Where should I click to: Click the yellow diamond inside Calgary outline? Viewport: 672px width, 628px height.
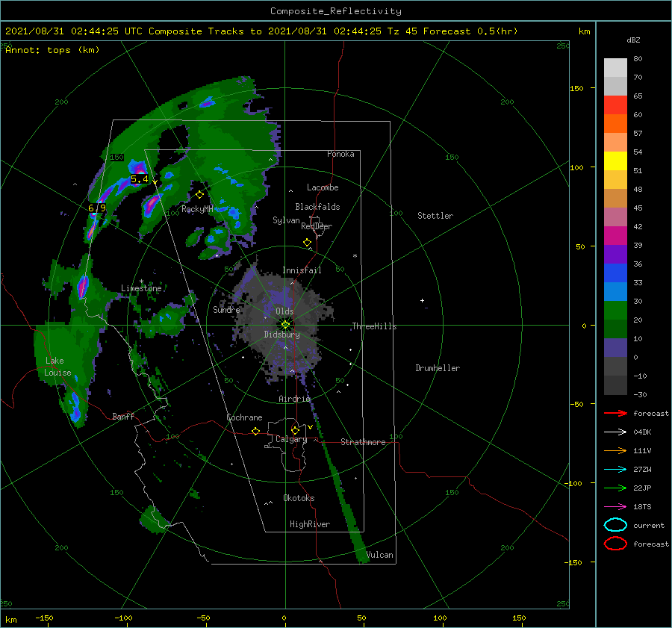(x=295, y=430)
